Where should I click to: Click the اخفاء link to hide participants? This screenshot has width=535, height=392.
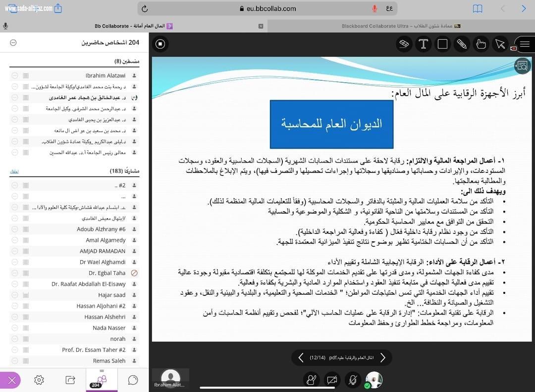[x=14, y=171]
